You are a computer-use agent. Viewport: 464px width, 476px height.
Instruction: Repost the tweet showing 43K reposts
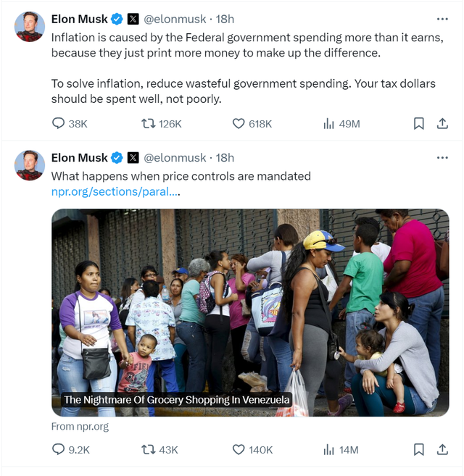159,450
